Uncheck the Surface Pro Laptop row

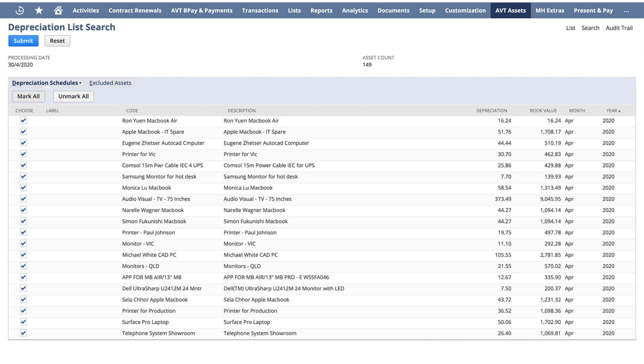(23, 322)
